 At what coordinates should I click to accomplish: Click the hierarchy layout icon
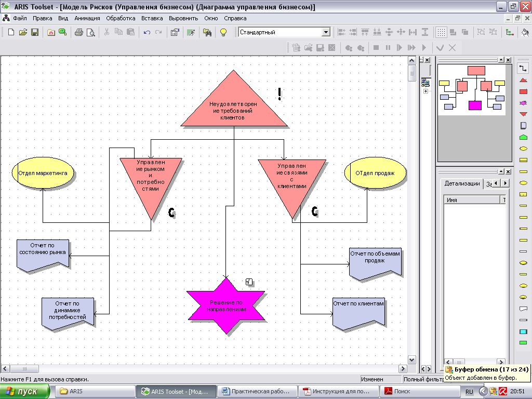click(x=509, y=32)
